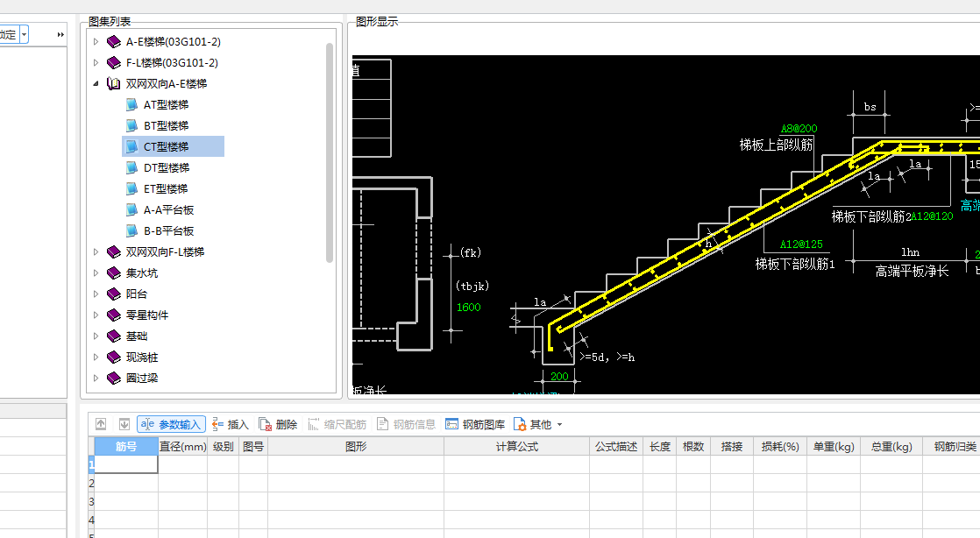Viewport: 980px width, 538px height.
Task: Click the 筋号 column header
Action: (x=126, y=446)
